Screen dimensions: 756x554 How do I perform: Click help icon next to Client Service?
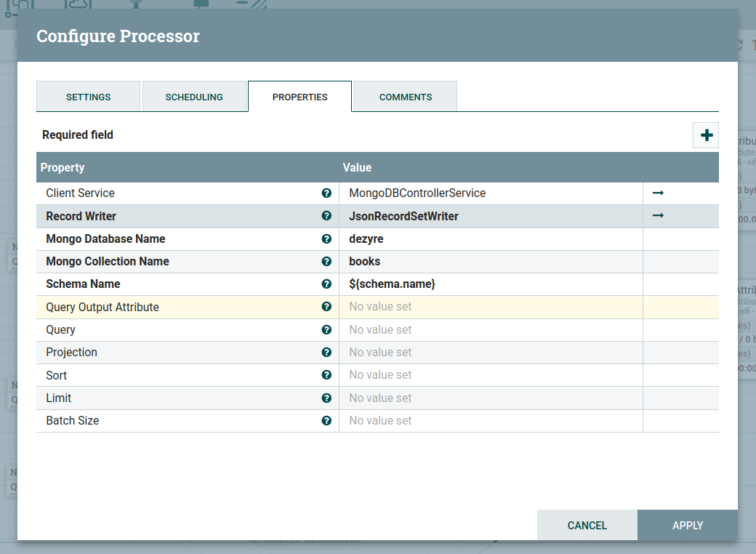pyautogui.click(x=326, y=193)
